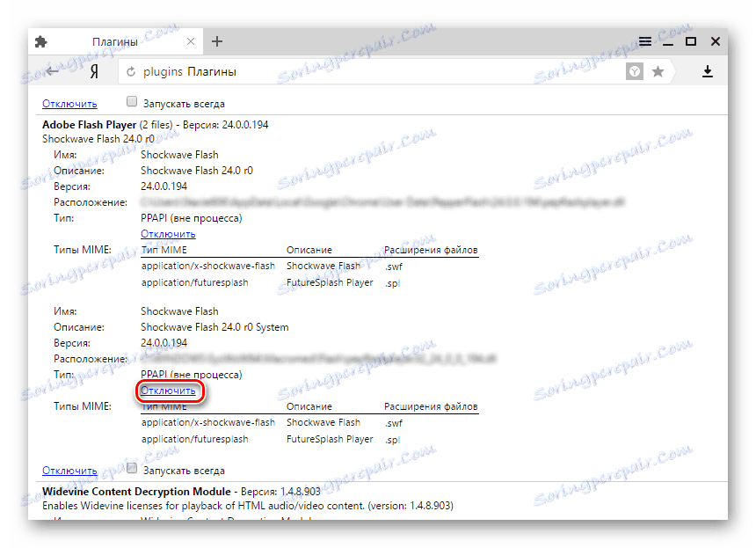Toggle Запускать всегда checkbox above Widevine
The image size is (756, 548).
[x=132, y=468]
